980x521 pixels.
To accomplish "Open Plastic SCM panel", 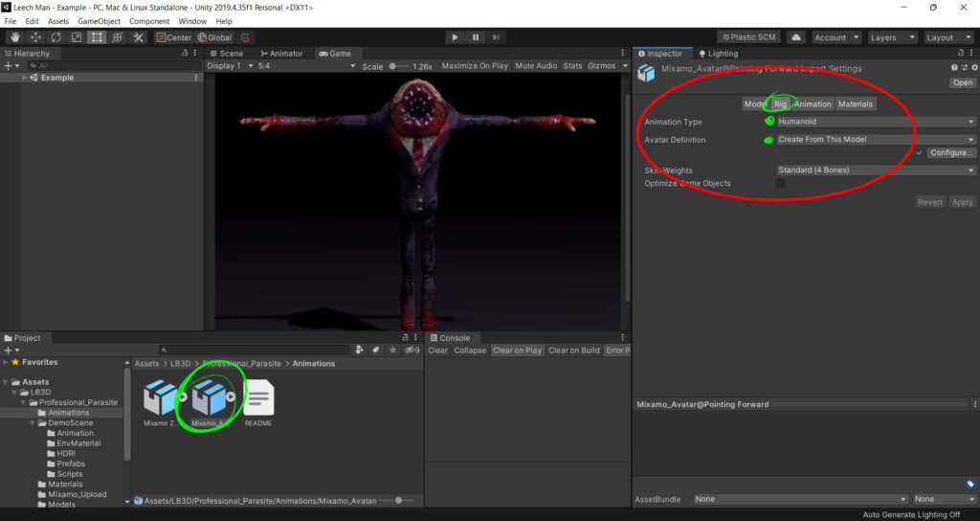I will [749, 37].
